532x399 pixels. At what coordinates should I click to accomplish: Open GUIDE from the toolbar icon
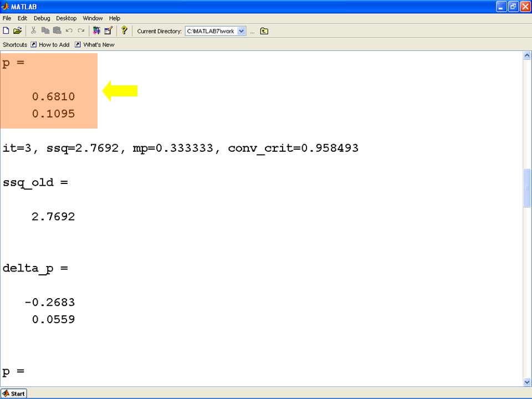[108, 30]
